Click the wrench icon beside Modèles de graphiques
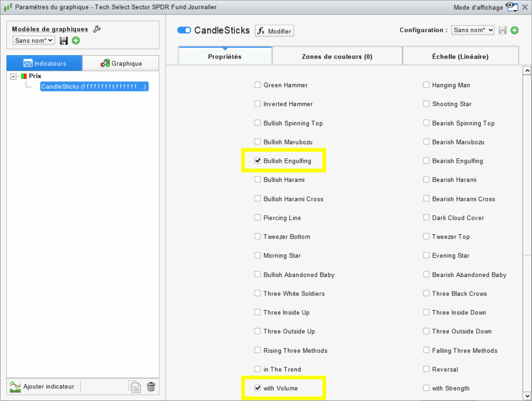Viewport: 532px width, 401px height. (97, 29)
